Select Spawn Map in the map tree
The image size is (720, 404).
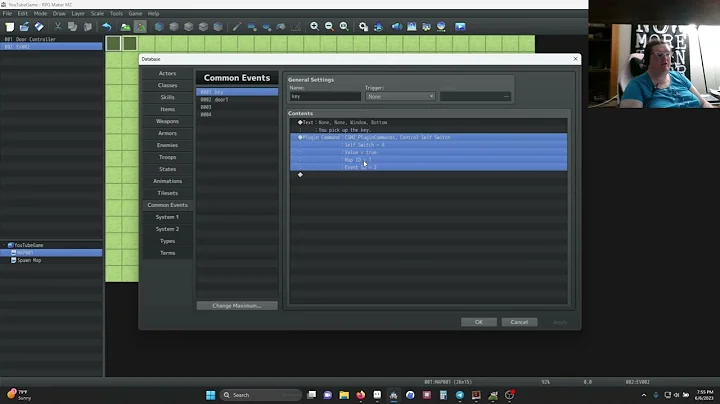click(x=29, y=260)
